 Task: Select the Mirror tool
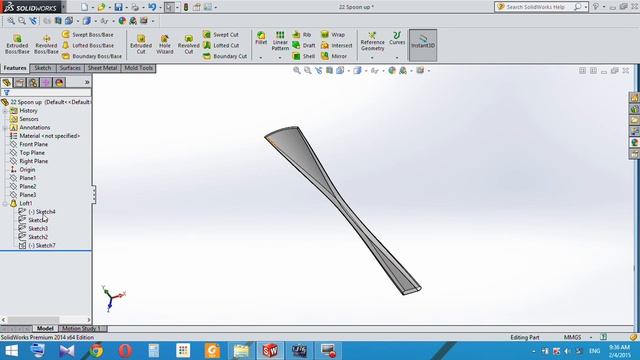pos(334,56)
